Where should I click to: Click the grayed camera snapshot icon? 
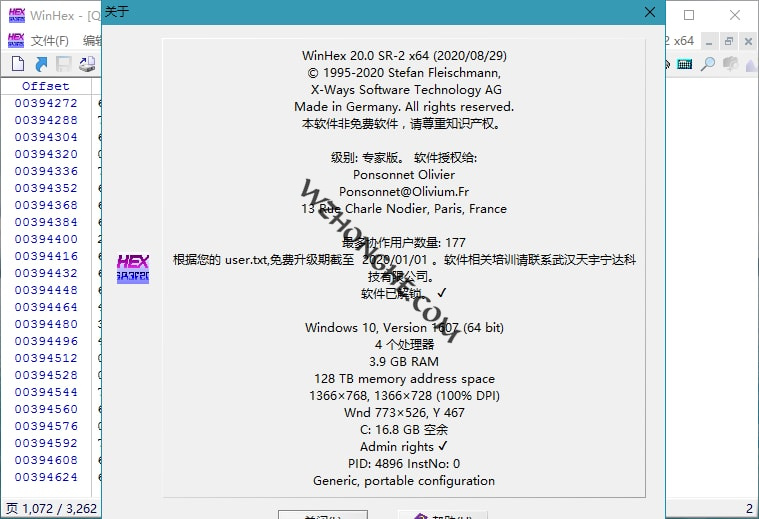(x=730, y=63)
